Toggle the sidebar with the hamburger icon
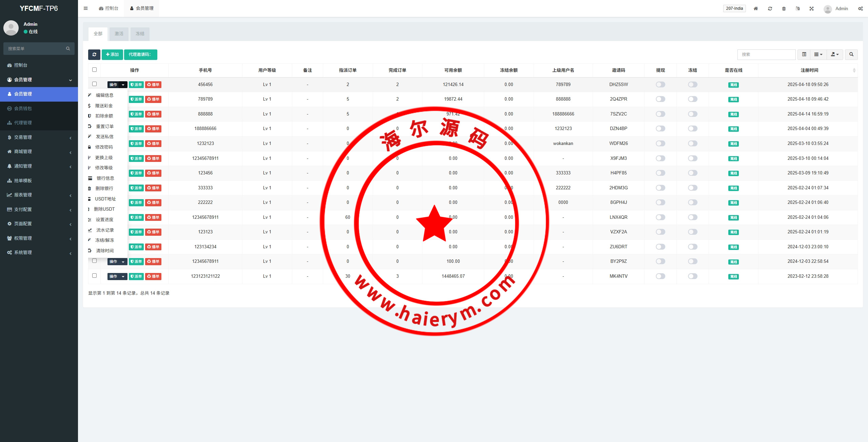This screenshot has width=868, height=442. pos(86,8)
